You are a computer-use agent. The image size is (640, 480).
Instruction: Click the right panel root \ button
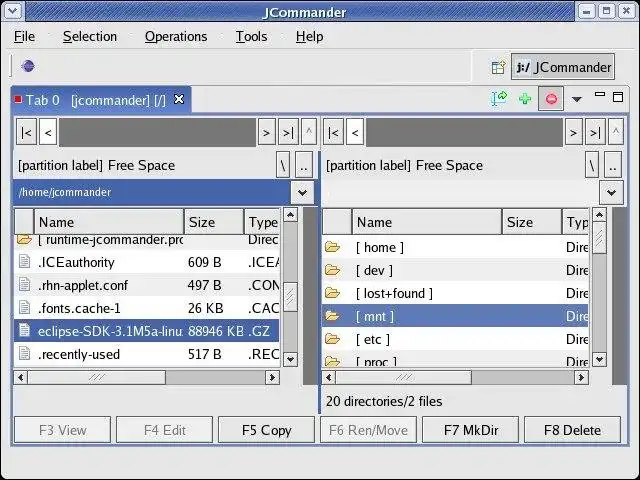click(592, 165)
